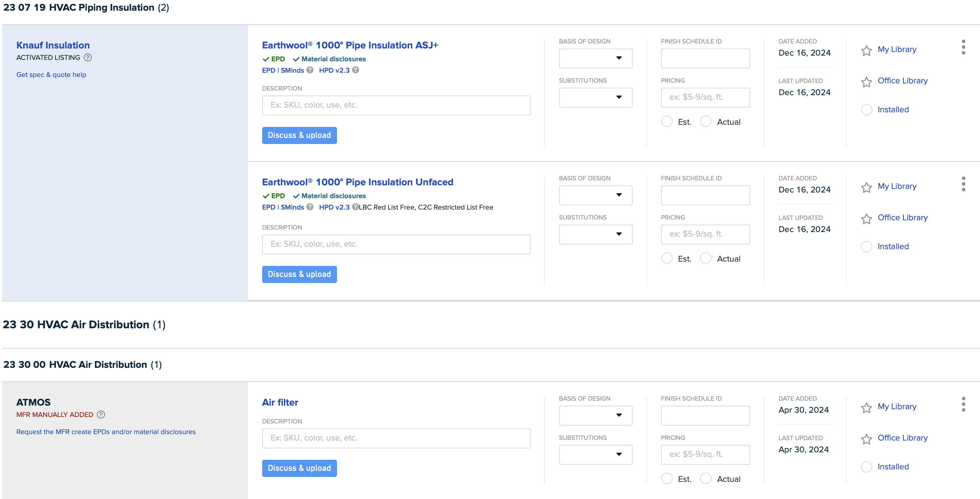
Task: Open Substitutions dropdown for Air filter
Action: coord(595,454)
